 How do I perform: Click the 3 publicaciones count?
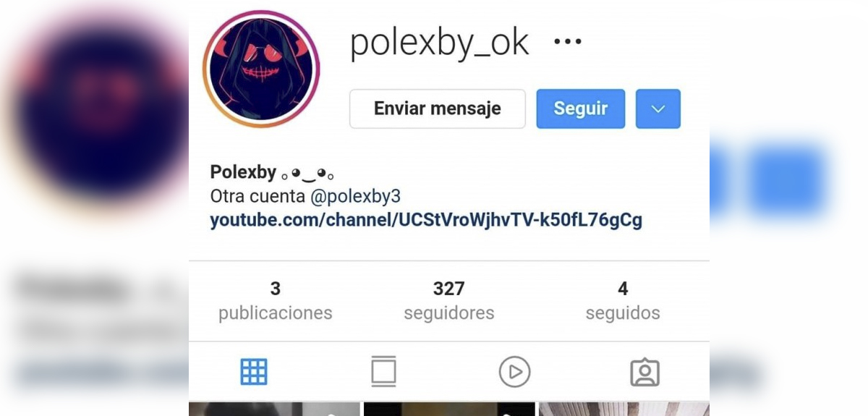(276, 301)
